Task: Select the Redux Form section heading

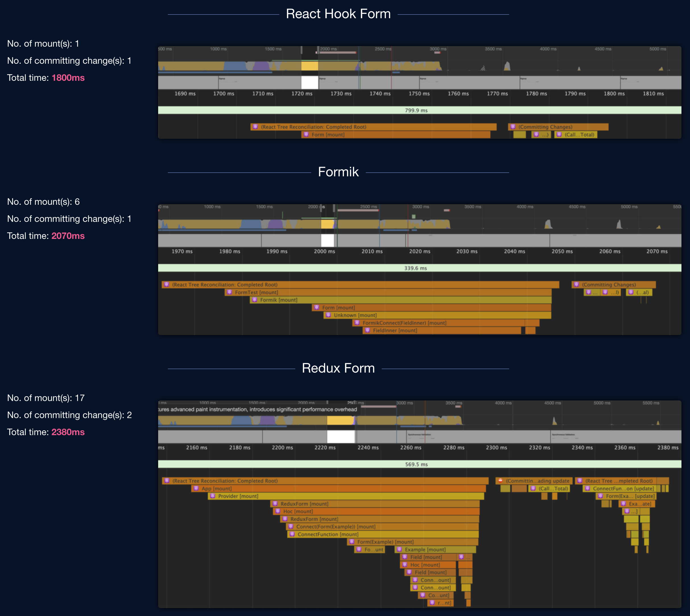Action: (x=338, y=368)
